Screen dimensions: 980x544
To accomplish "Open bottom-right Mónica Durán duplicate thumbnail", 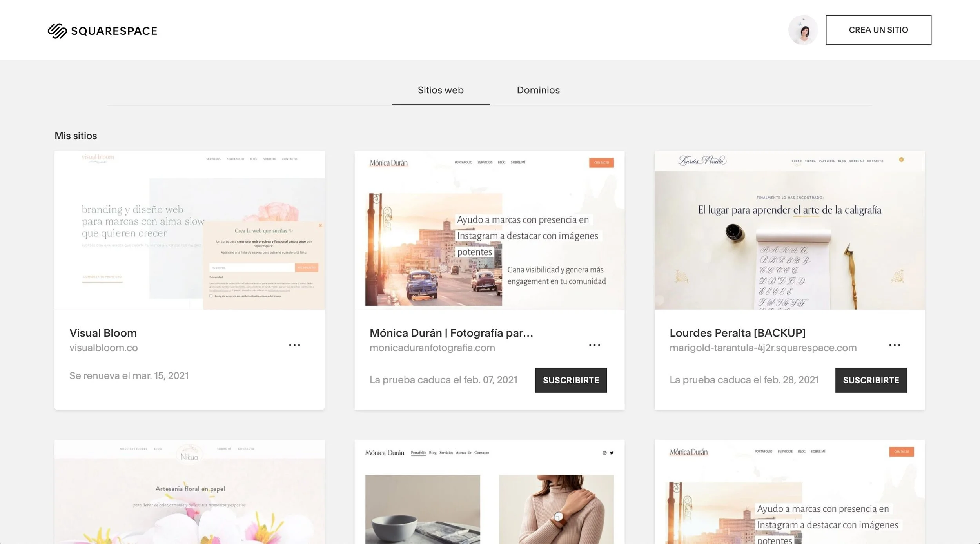I will click(x=789, y=492).
